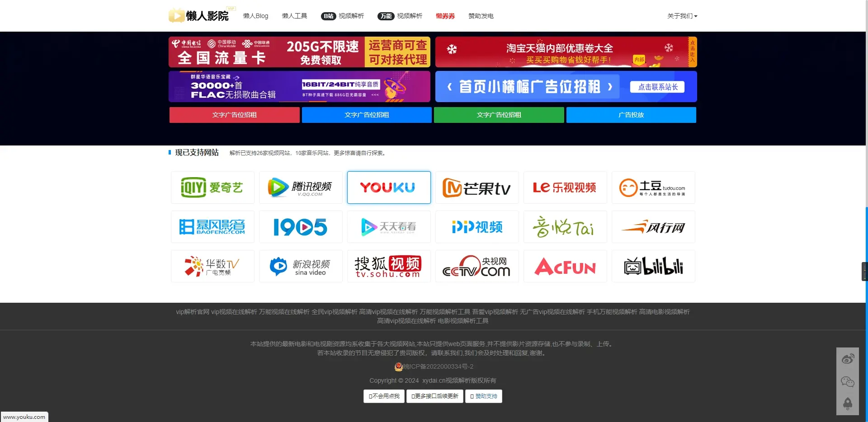Click the 电影视频解析工具 footer link
868x422 pixels.
point(463,321)
